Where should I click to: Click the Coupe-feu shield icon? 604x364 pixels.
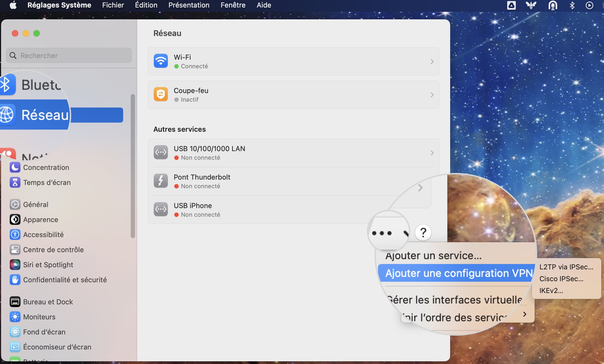(x=161, y=94)
